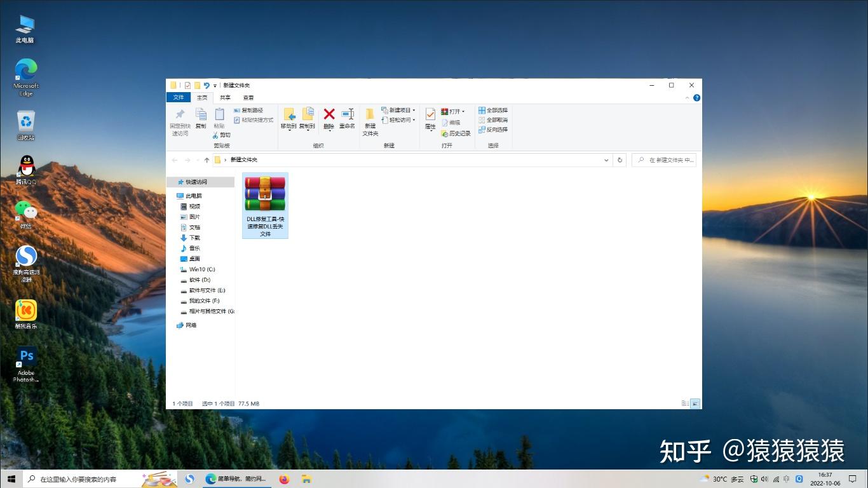Click 粘贴快捷方式 in the ribbon
The height and width of the screenshot is (488, 868).
254,120
